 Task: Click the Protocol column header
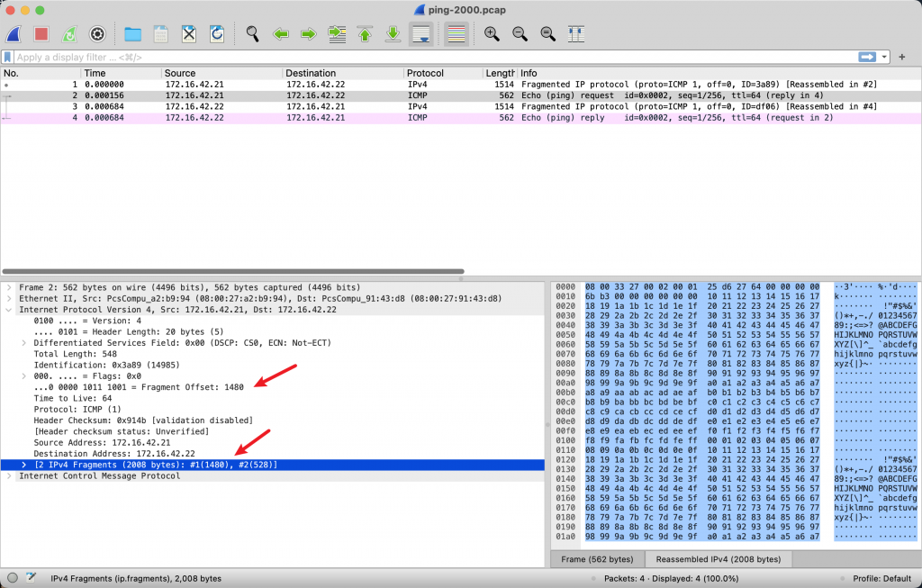(x=442, y=73)
